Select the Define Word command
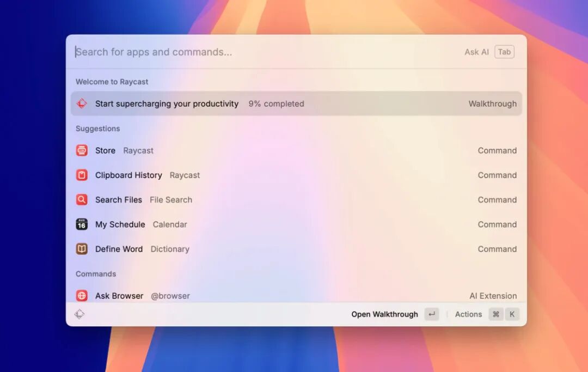 click(296, 249)
